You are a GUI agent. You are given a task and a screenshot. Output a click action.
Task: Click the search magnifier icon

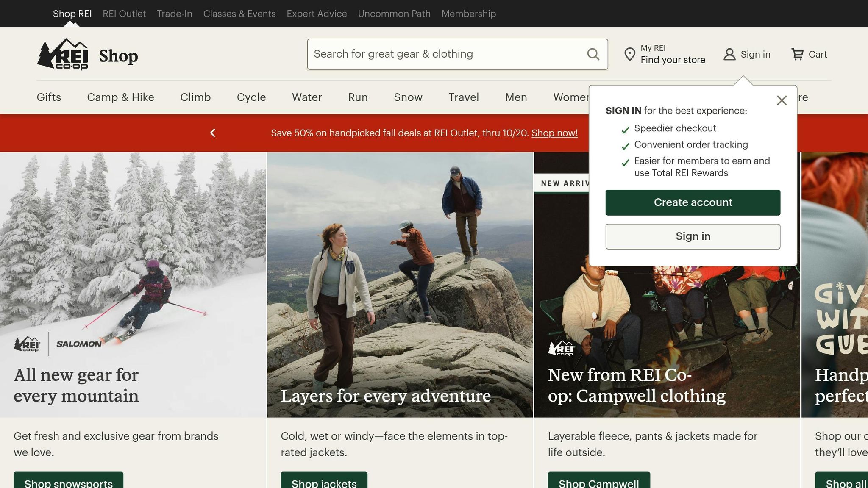tap(593, 54)
